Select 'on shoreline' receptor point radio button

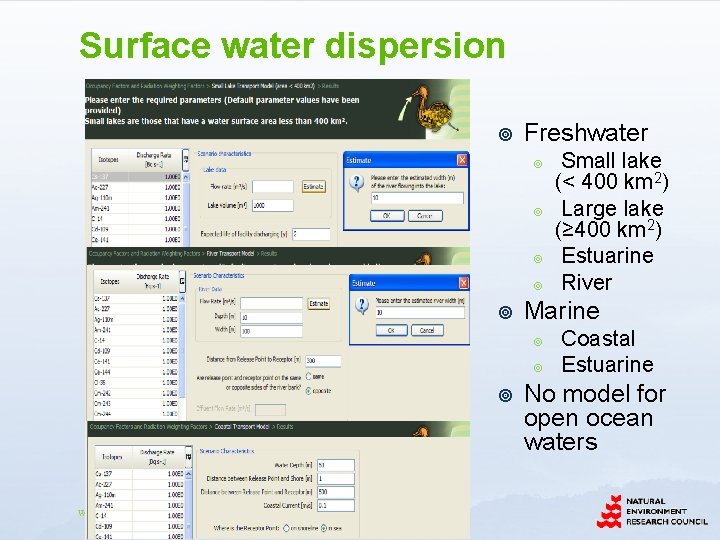287,529
